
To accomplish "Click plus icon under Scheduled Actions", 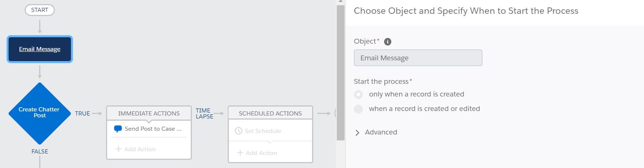I will point(240,153).
